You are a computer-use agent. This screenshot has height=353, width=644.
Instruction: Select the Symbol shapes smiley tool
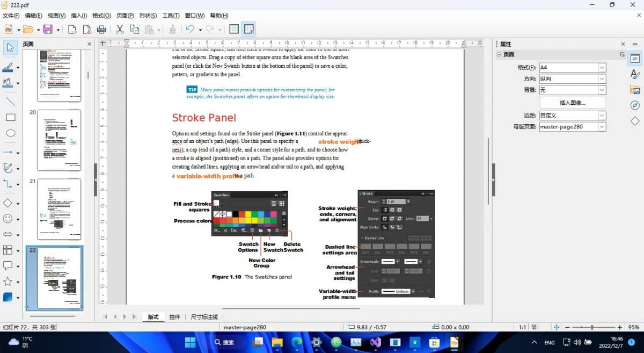click(8, 219)
